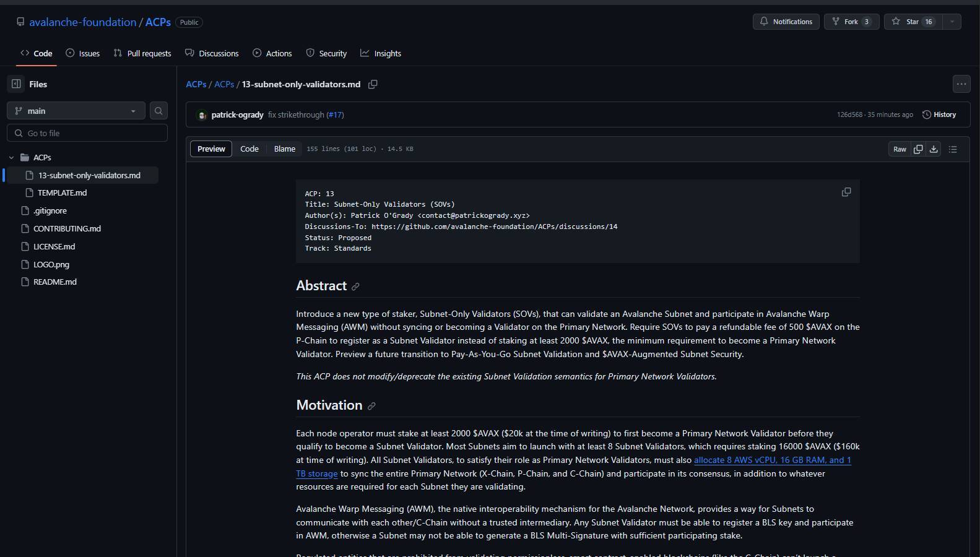View the Insights tab

[x=381, y=53]
